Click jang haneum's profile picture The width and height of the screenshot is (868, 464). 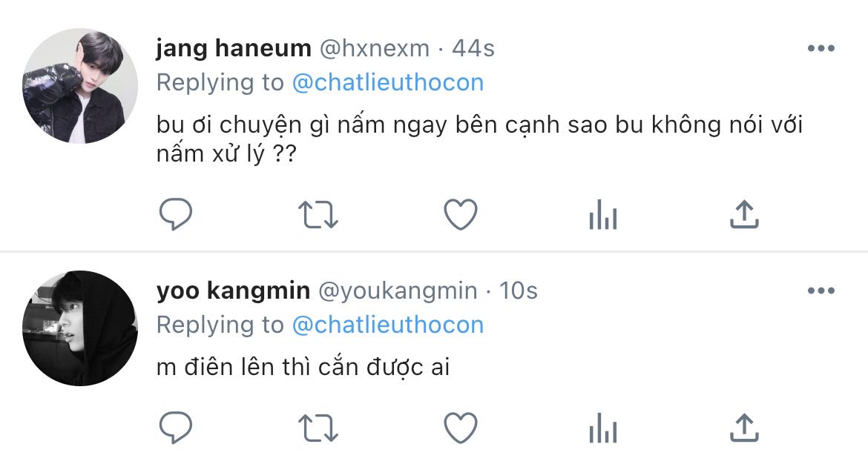click(80, 86)
